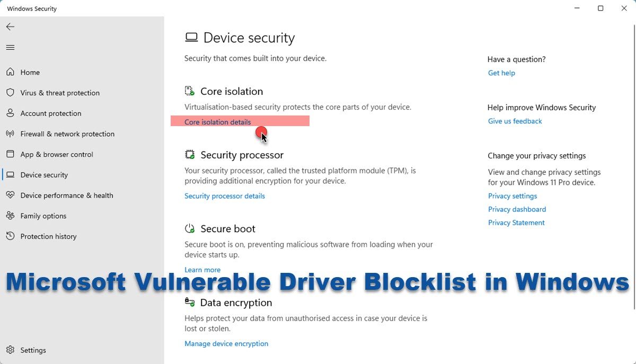Click the Family options people icon
The height and width of the screenshot is (364, 636).
tap(10, 216)
